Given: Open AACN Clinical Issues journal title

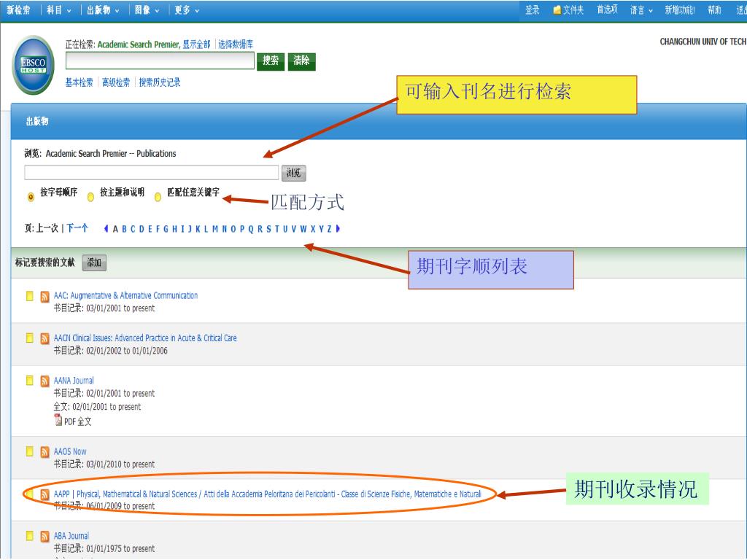Looking at the screenshot, I should tap(145, 338).
